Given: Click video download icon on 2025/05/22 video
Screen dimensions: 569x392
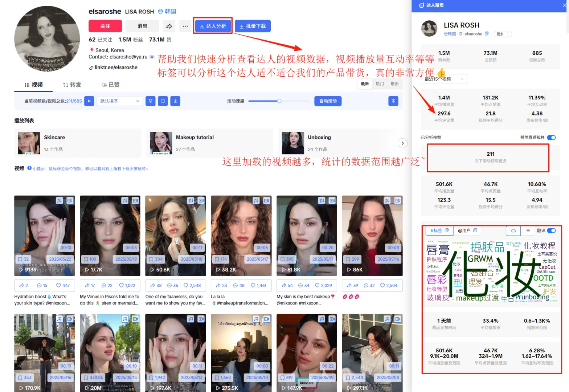Looking at the screenshot, I should [70, 200].
